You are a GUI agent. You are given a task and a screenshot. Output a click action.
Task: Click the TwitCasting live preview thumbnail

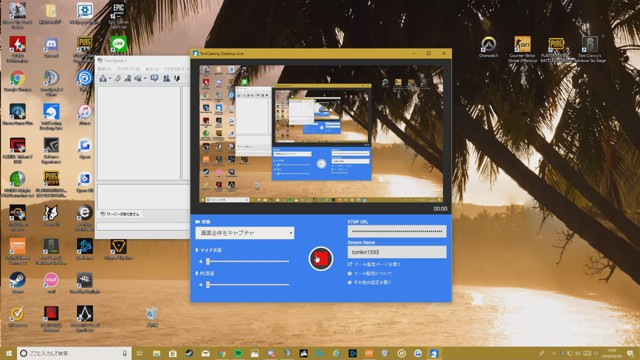(321, 134)
